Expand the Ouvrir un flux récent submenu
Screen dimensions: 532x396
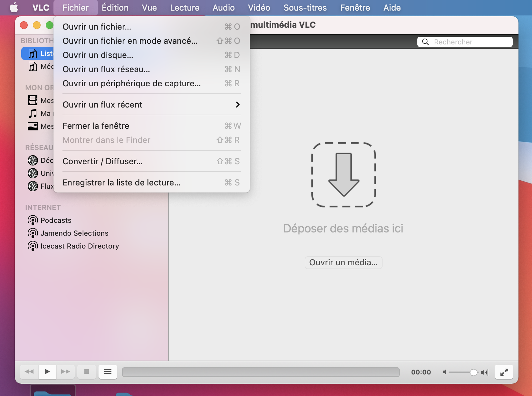152,105
